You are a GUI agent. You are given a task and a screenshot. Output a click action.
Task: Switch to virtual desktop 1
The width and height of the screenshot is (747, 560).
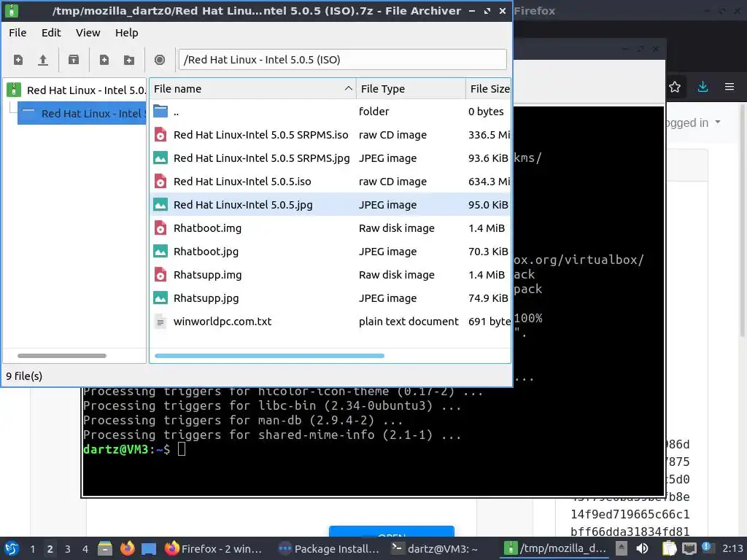(32, 549)
